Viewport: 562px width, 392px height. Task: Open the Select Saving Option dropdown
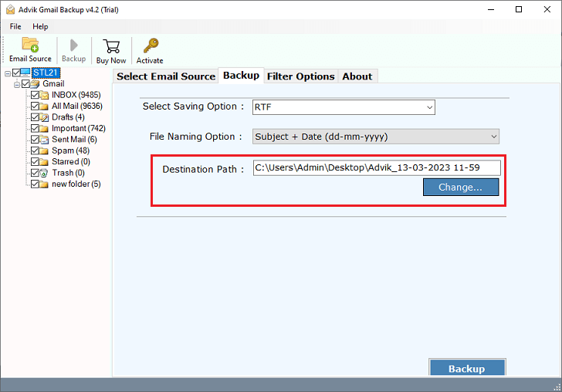pos(344,107)
